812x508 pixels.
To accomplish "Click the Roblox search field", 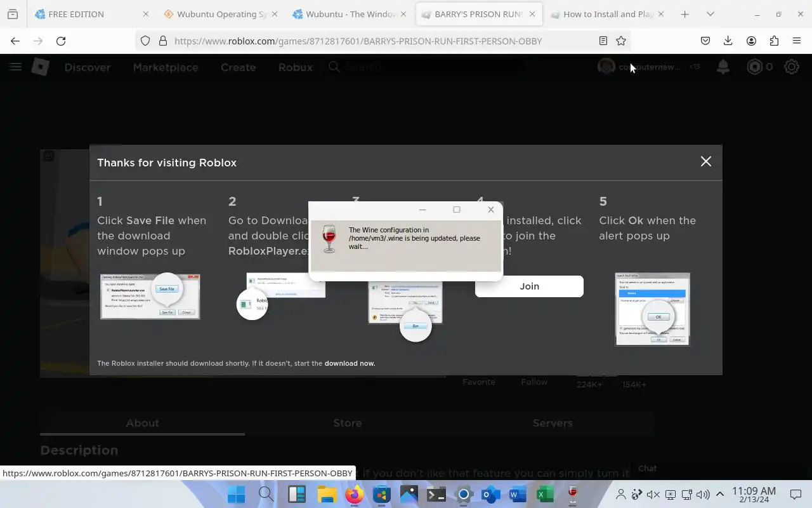I will [x=425, y=67].
